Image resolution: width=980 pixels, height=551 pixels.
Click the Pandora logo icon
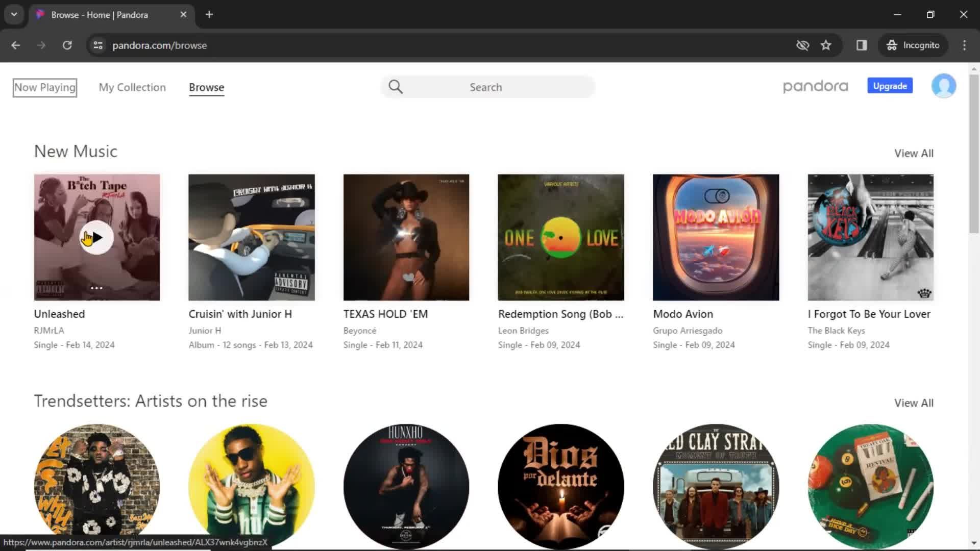(x=816, y=86)
